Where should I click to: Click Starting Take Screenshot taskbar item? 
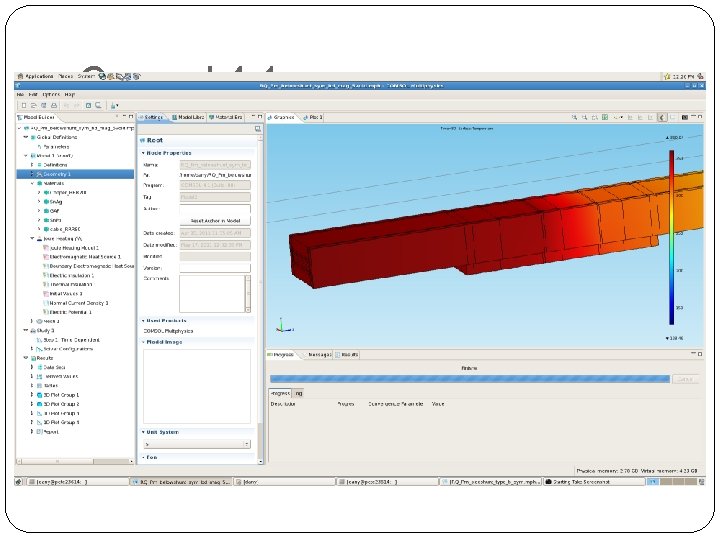pyautogui.click(x=594, y=482)
